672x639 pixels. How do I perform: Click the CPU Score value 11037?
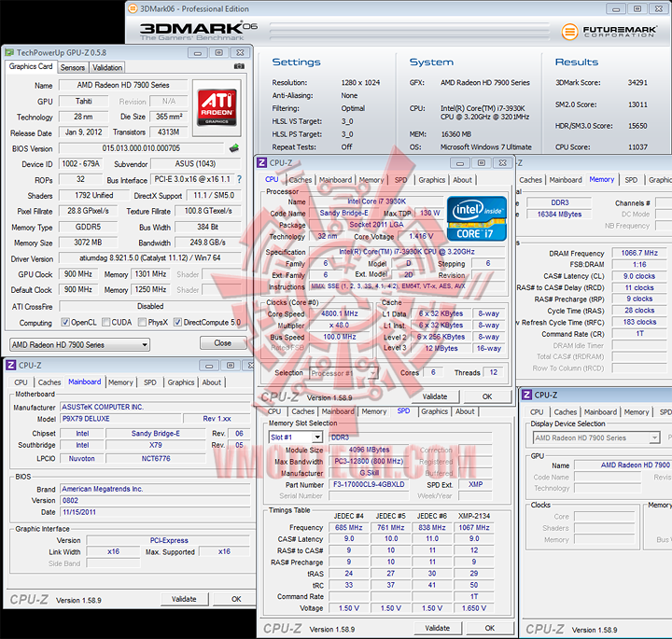click(637, 147)
